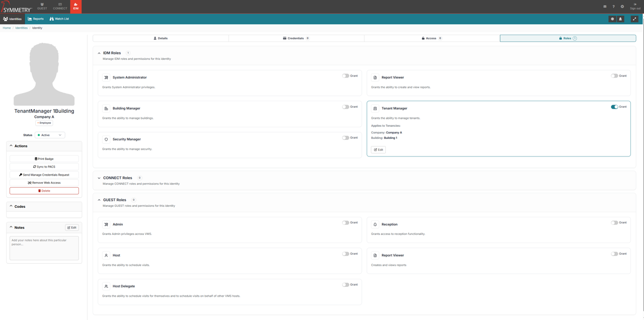Switch to the Credentials tab
The height and width of the screenshot is (320, 644).
tap(296, 38)
